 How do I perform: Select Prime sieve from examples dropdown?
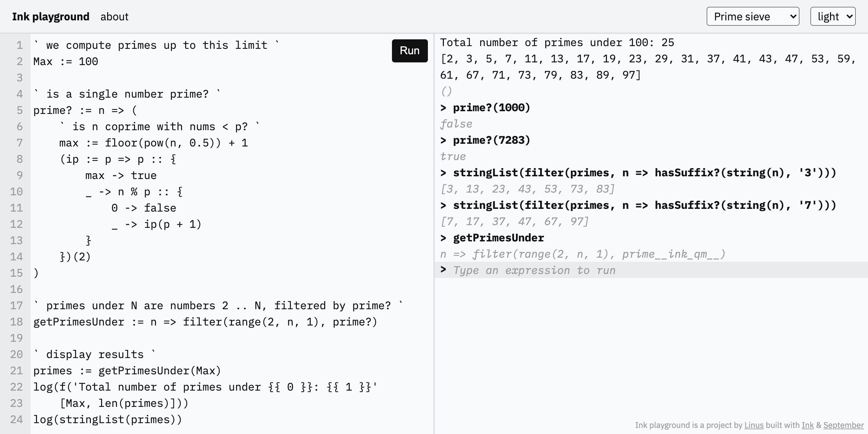click(751, 16)
